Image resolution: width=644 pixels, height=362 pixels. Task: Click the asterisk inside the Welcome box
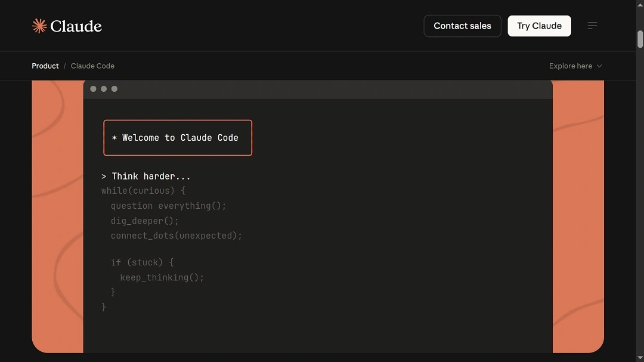coord(114,137)
